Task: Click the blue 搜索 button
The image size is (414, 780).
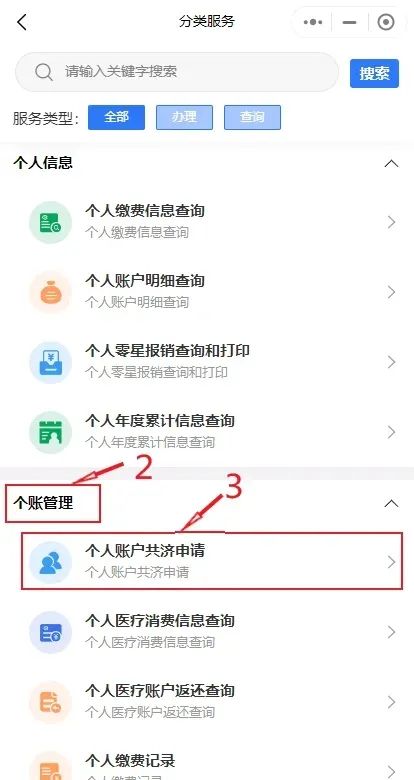Action: click(374, 74)
